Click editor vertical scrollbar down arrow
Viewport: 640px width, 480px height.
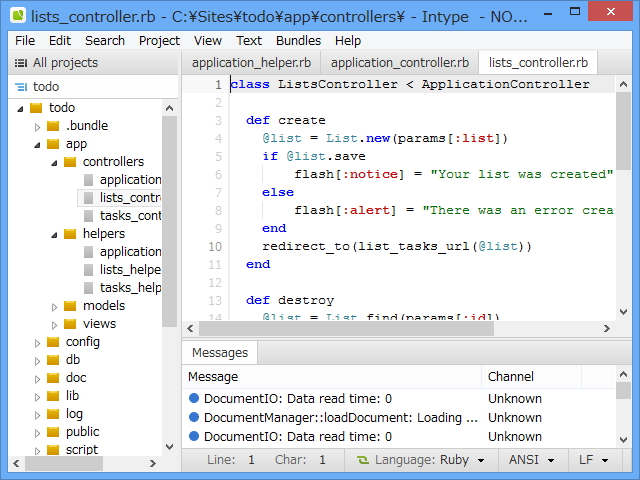pos(623,312)
